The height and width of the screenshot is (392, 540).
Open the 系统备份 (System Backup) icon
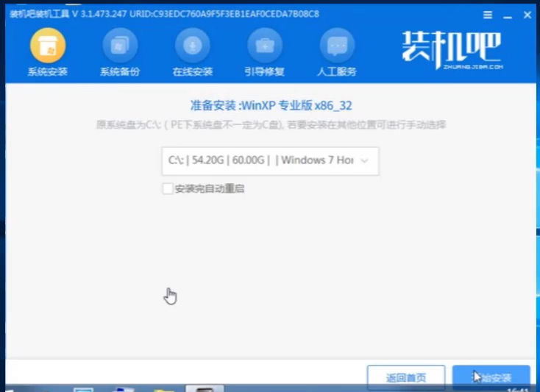119,46
